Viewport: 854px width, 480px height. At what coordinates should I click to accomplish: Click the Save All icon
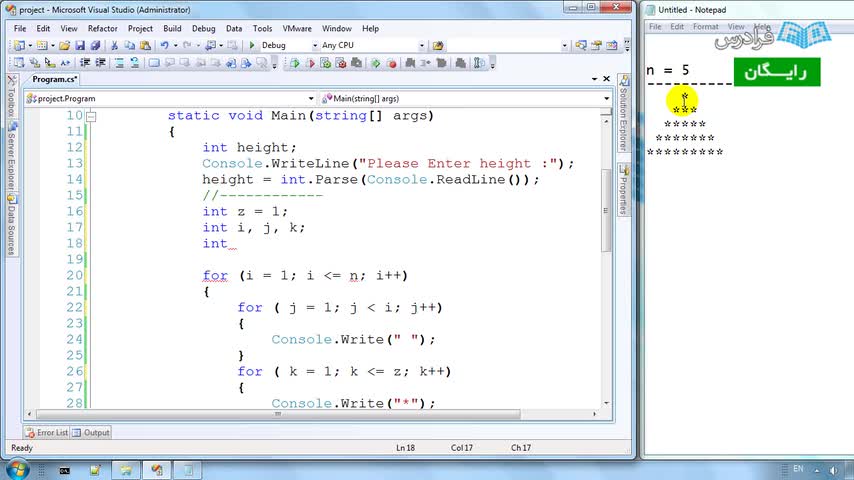[95, 46]
